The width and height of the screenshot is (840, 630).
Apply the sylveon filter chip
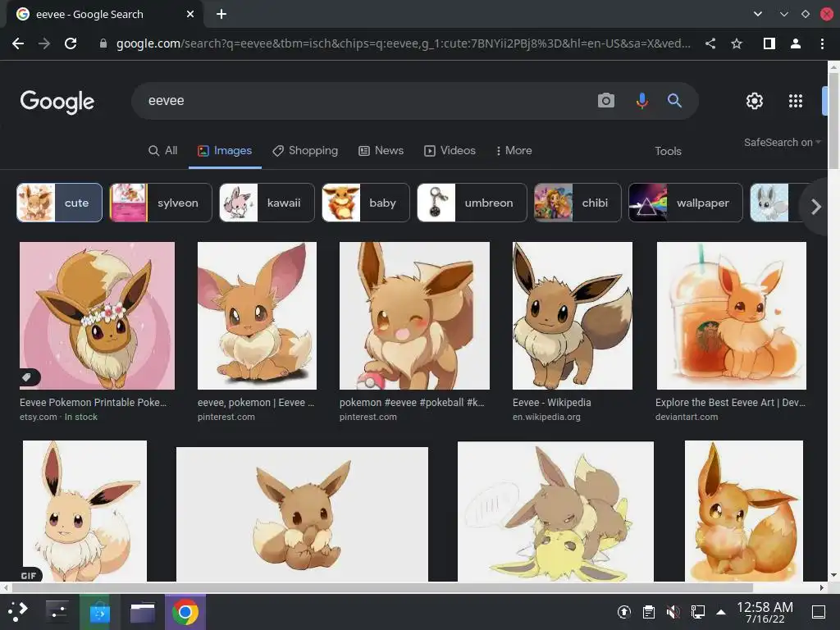(161, 203)
